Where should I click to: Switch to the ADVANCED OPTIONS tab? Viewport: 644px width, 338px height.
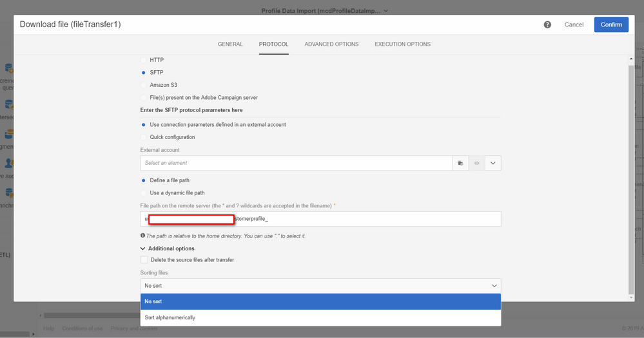point(331,44)
